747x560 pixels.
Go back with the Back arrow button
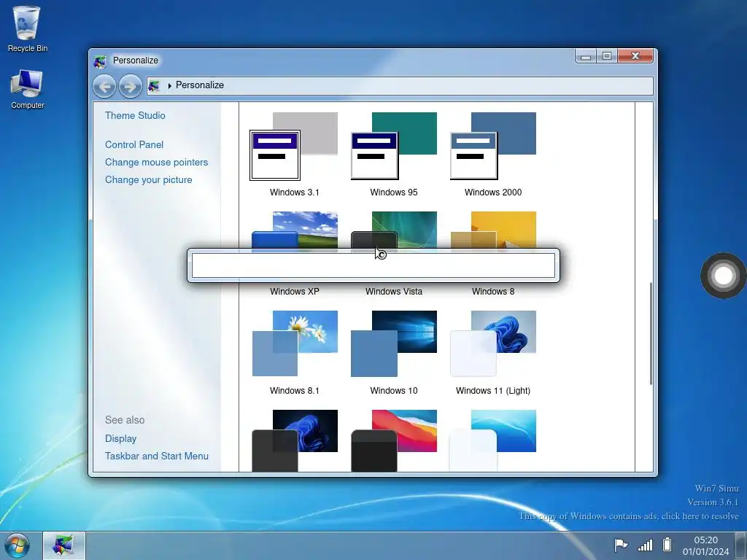click(x=104, y=86)
